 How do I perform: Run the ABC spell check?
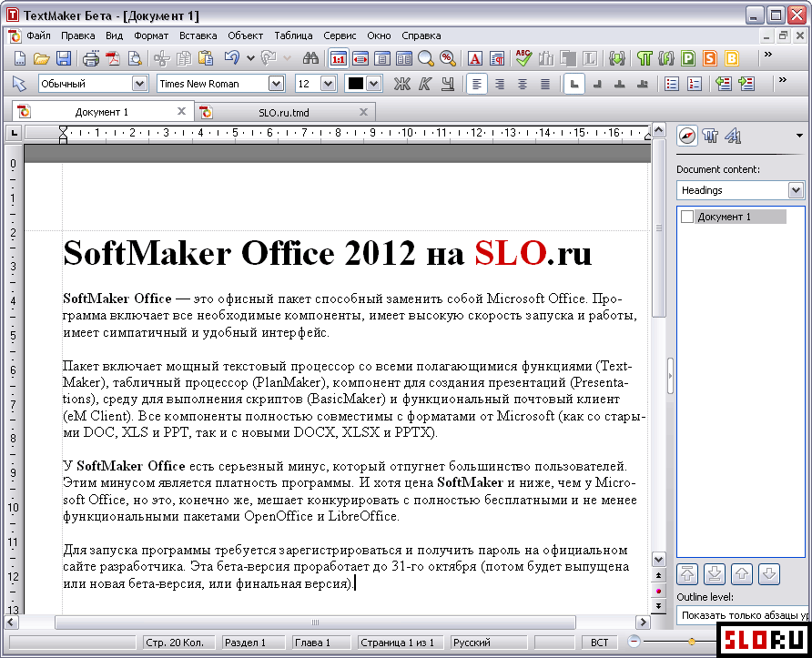coord(523,58)
